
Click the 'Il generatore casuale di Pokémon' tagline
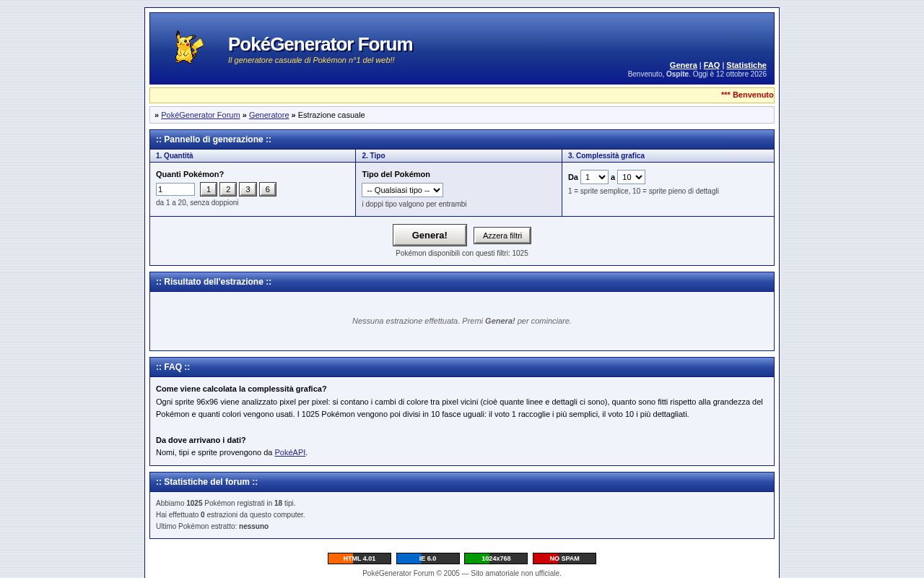tap(311, 60)
